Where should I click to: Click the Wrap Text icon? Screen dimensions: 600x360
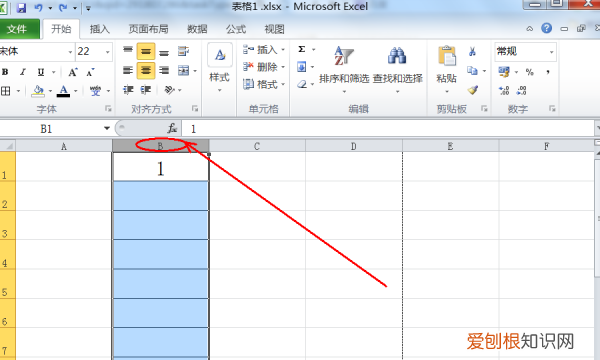[183, 51]
